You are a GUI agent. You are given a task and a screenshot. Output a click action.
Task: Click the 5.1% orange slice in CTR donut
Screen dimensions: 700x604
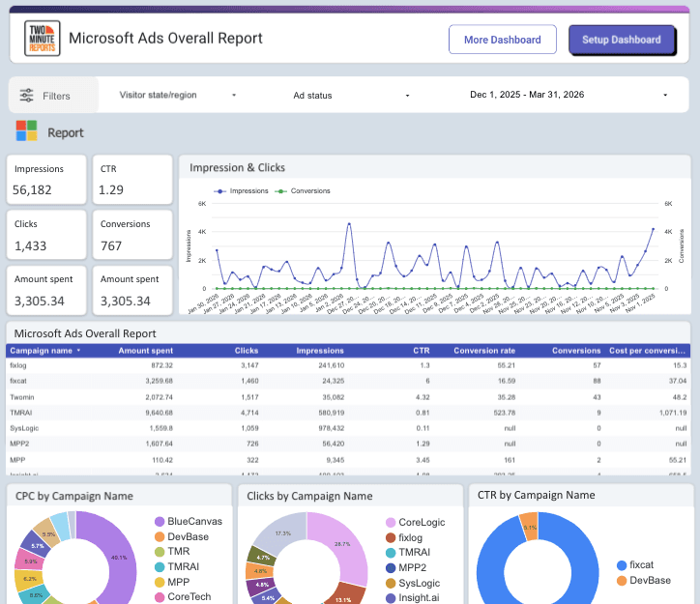pos(530,527)
